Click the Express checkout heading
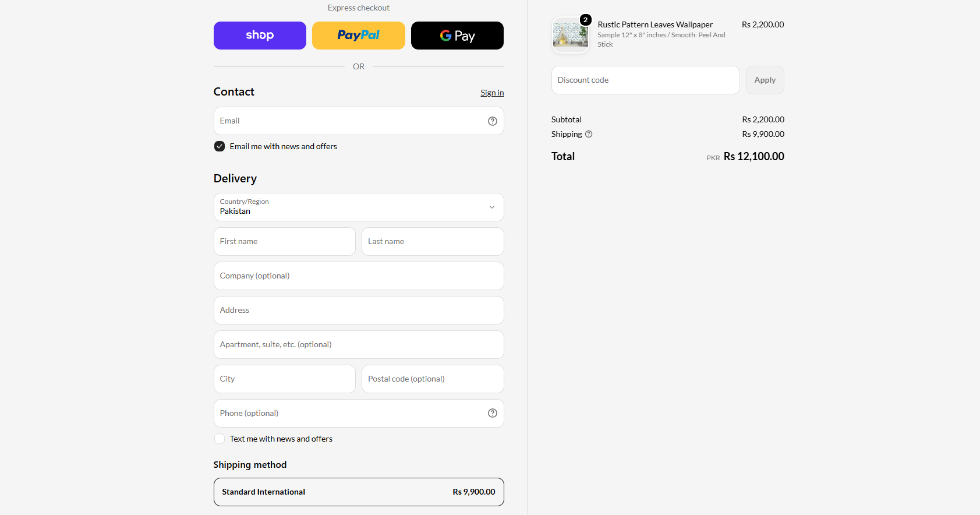The height and width of the screenshot is (515, 980). click(x=359, y=8)
